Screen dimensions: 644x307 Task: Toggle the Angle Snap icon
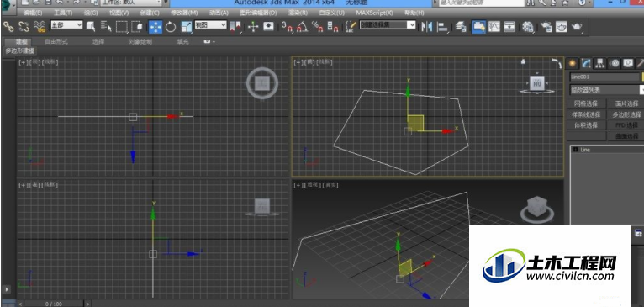click(x=303, y=27)
